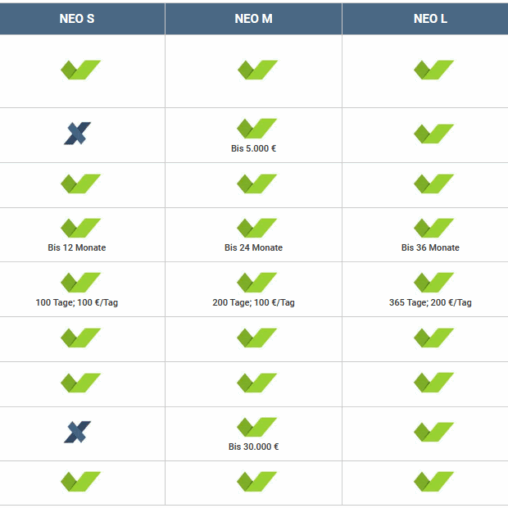This screenshot has width=508, height=508.
Task: Click checkmark above 200 Tage; 100 €/Tag
Action: point(257,282)
